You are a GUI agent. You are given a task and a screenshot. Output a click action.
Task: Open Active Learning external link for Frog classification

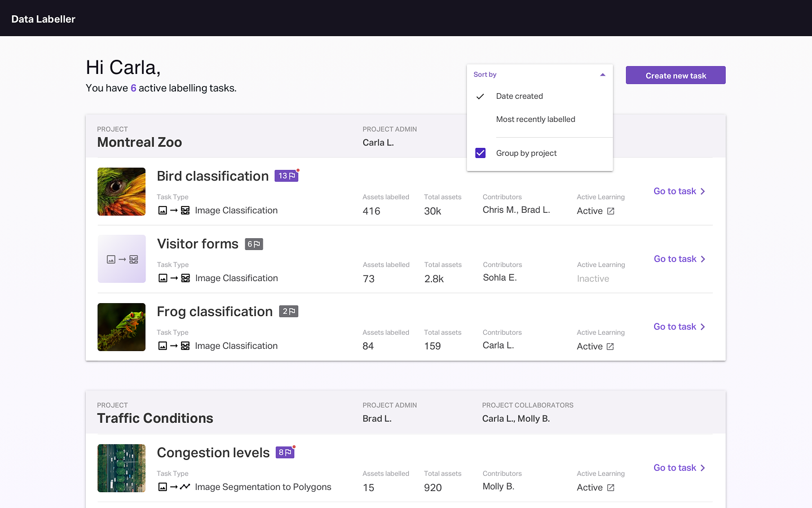click(x=610, y=347)
